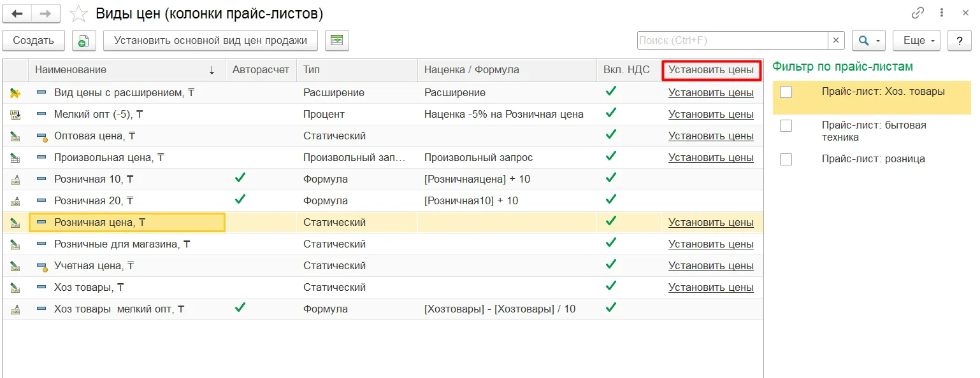
Task: Click the row icon for Мелкий опт (-5)
Action: (x=15, y=115)
